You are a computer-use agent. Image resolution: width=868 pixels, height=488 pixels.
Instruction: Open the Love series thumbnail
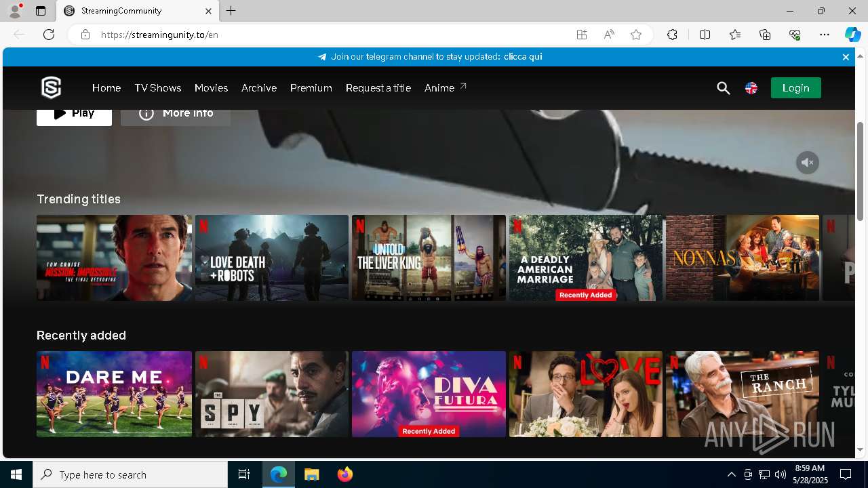tap(586, 394)
